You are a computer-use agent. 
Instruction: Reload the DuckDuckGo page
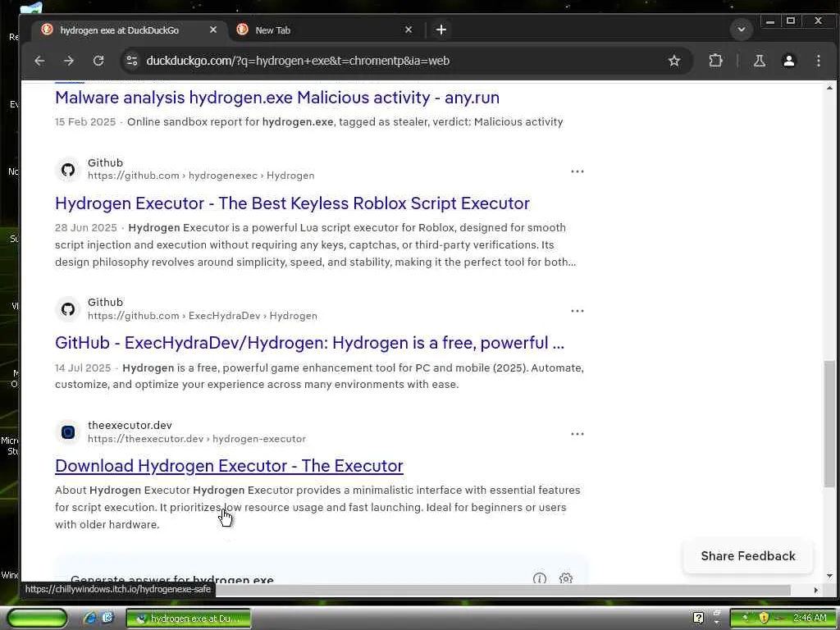[98, 61]
